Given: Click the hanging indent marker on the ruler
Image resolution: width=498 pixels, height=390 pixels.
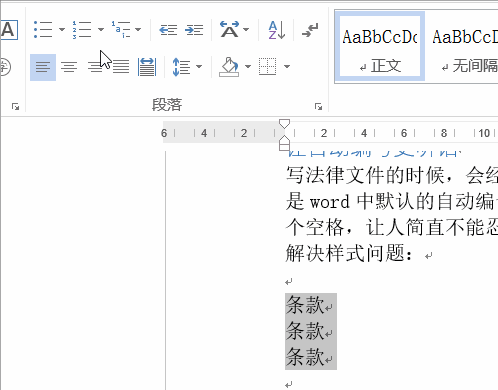Looking at the screenshot, I should (x=284, y=140).
